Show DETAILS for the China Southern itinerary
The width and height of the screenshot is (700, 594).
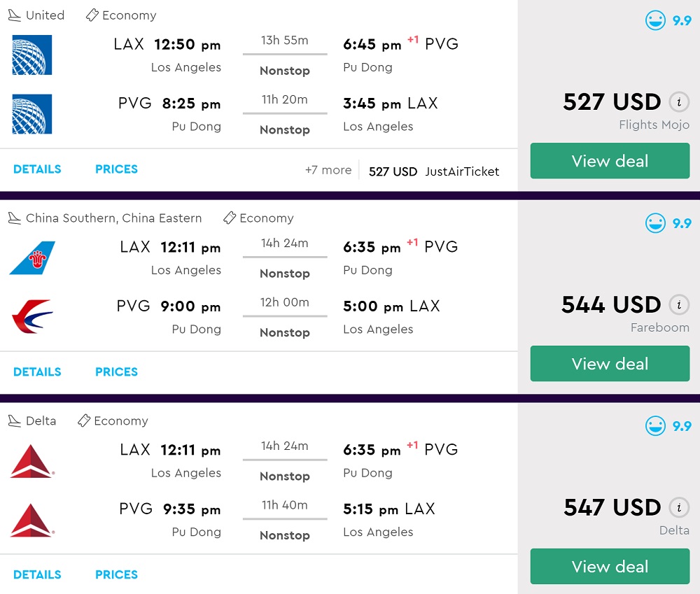37,372
